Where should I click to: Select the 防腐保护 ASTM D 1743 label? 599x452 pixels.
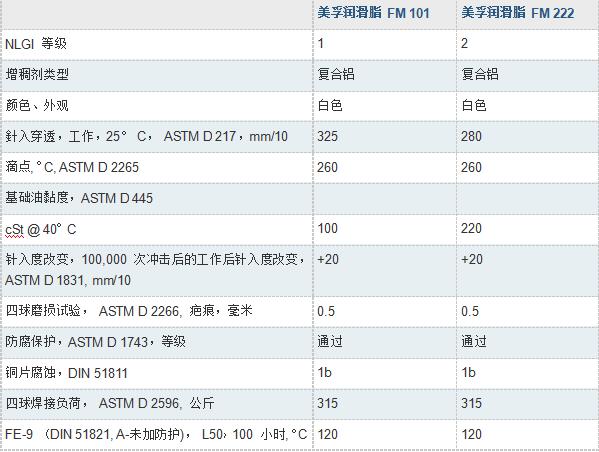[96, 342]
